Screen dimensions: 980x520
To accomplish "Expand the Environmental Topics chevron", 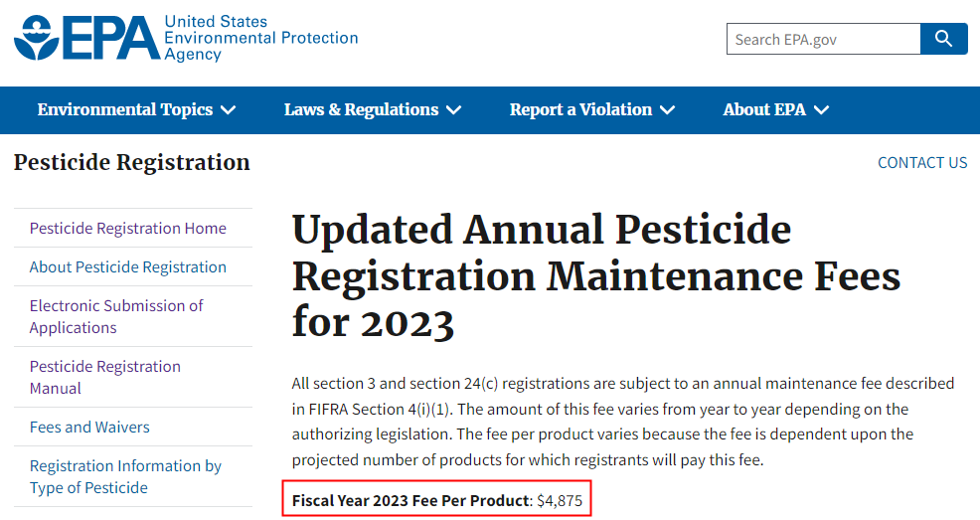I will click(x=229, y=110).
